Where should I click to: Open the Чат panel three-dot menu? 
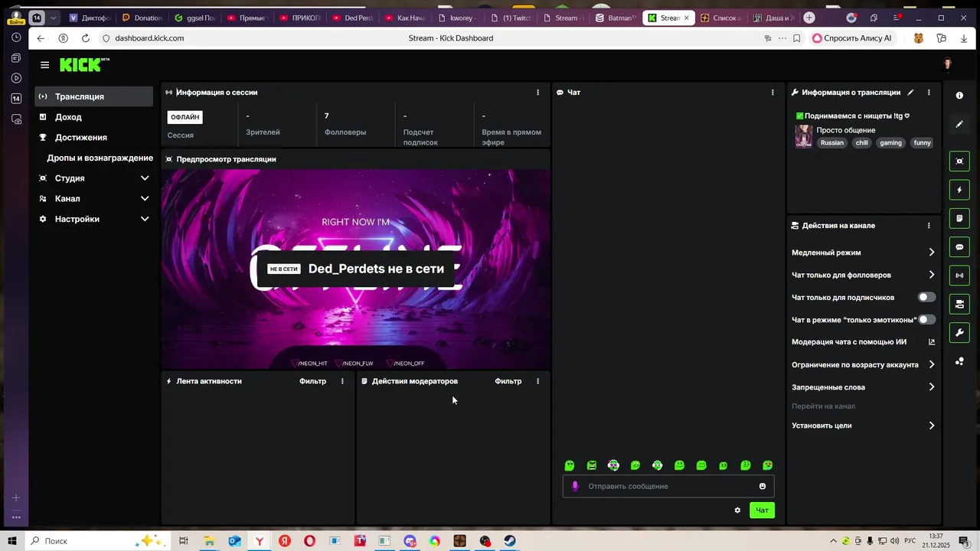pos(773,93)
